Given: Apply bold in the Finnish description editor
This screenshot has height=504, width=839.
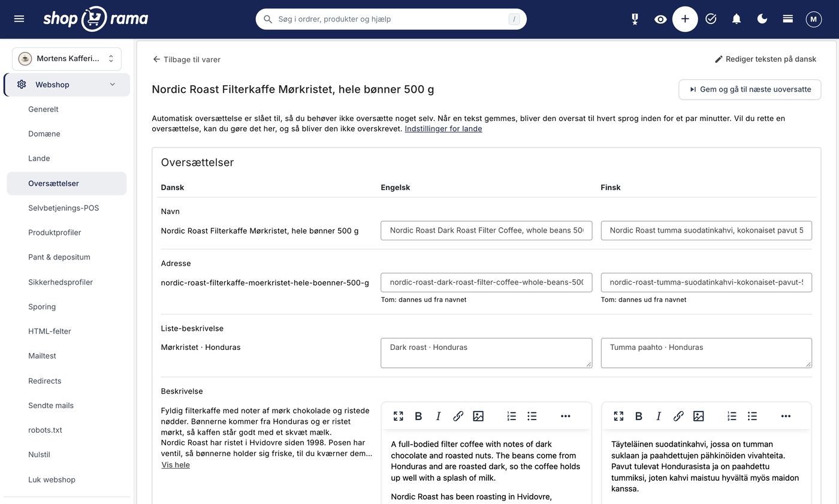Looking at the screenshot, I should point(639,416).
